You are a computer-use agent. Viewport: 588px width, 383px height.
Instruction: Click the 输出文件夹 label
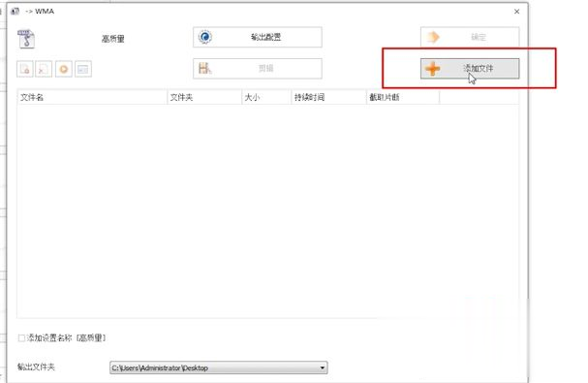click(36, 367)
